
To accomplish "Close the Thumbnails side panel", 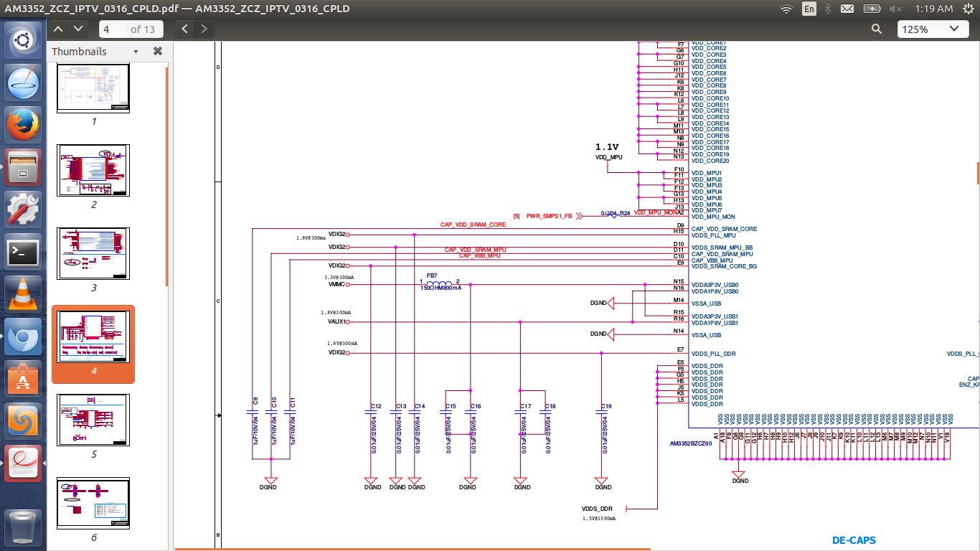I will click(158, 52).
